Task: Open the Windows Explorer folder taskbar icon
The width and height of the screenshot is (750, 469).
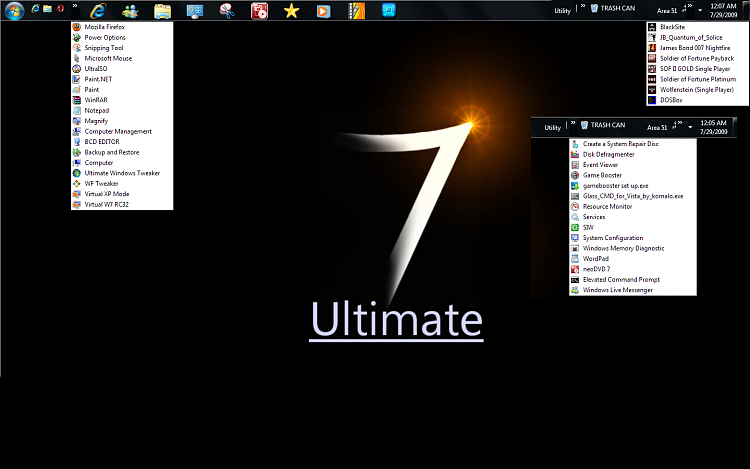Action: pyautogui.click(x=163, y=11)
